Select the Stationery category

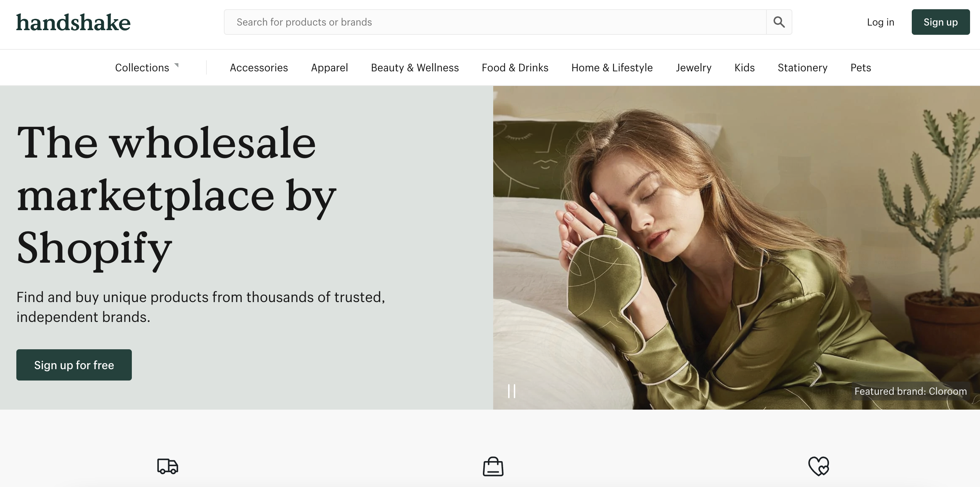coord(802,67)
